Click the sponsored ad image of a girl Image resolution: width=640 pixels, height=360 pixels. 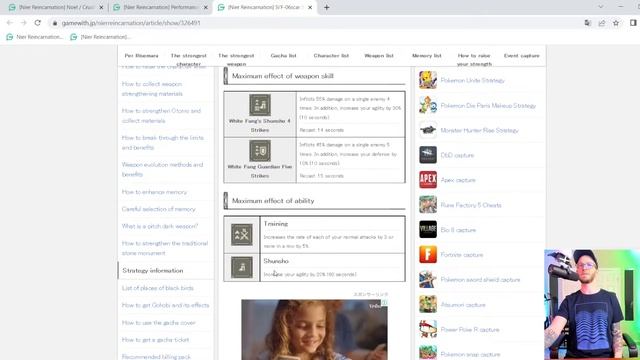point(314,330)
